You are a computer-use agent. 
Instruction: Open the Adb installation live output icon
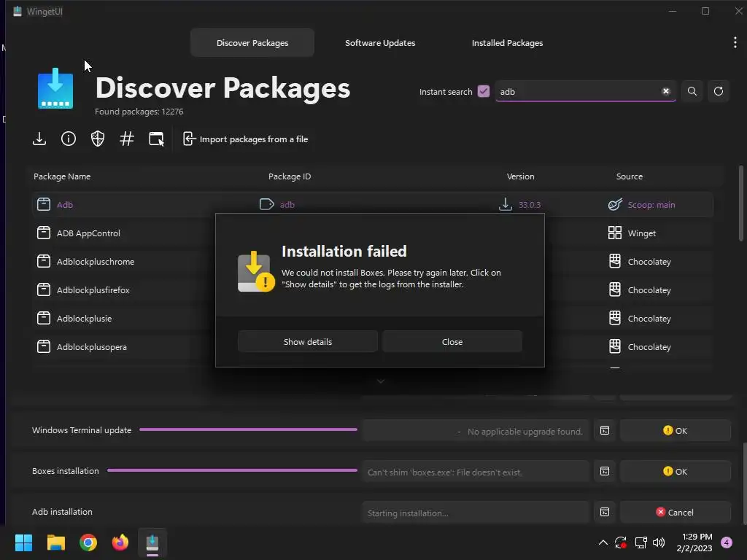[605, 513]
